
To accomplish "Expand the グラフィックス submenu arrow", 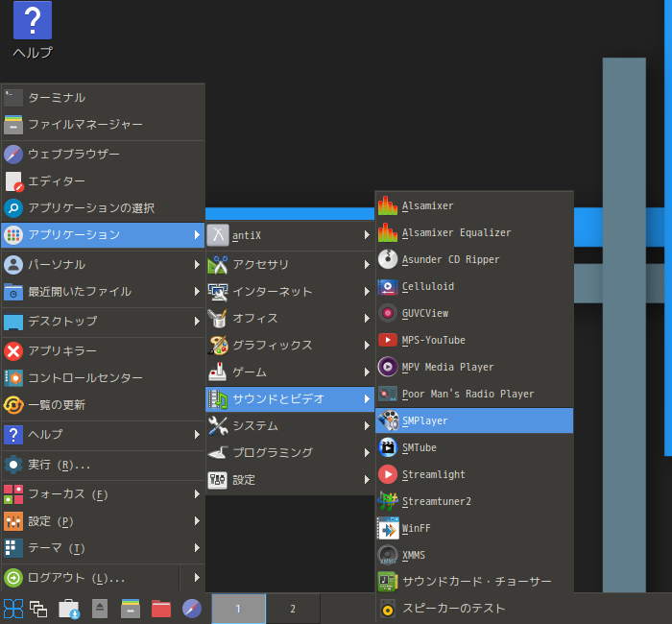I will [367, 346].
